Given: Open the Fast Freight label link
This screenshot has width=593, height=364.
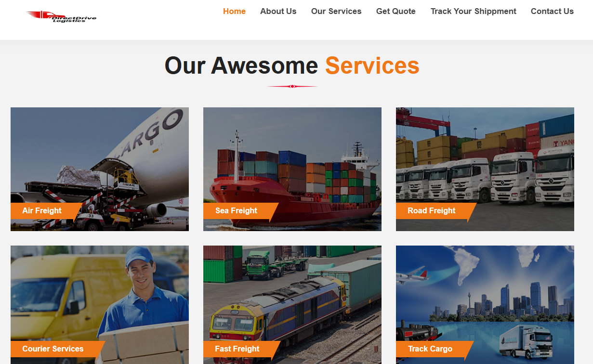Looking at the screenshot, I should tap(241, 349).
